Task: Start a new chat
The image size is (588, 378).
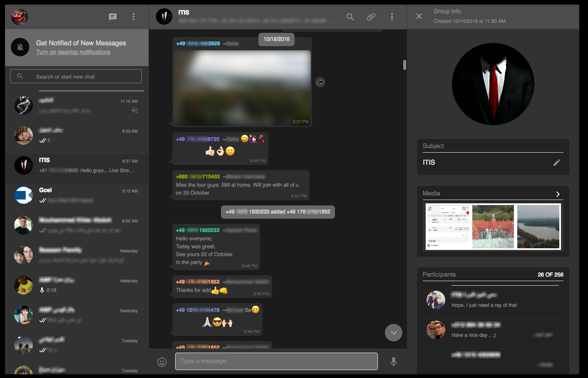Action: [112, 17]
